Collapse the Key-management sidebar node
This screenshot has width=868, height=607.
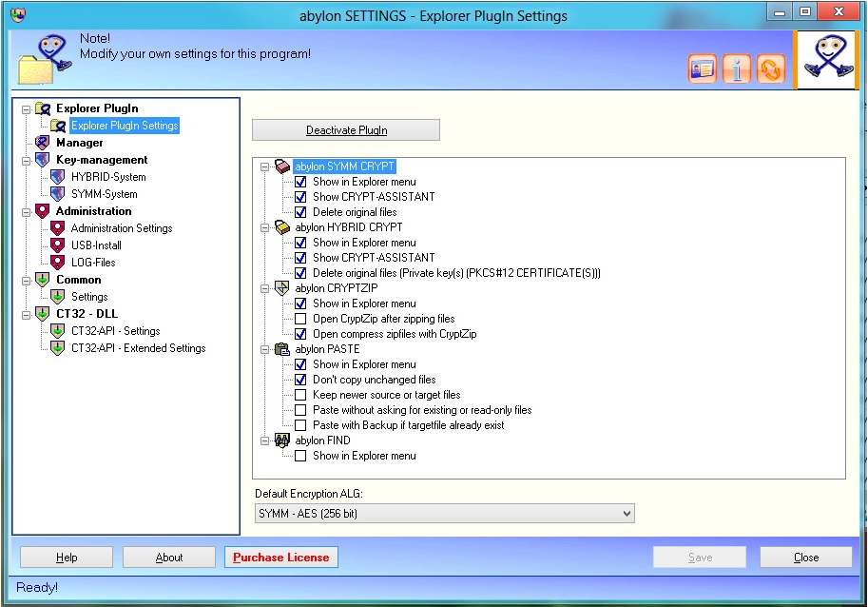click(27, 160)
